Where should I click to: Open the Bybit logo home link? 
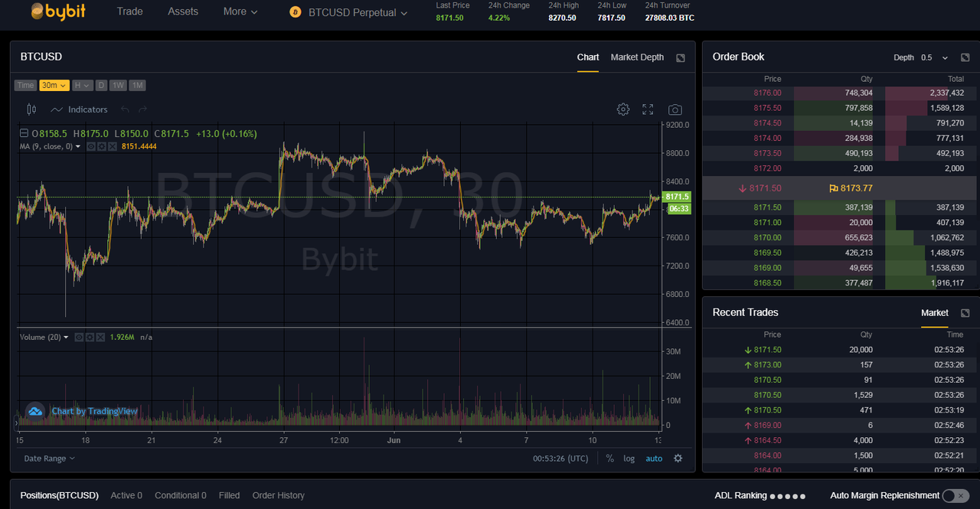58,11
